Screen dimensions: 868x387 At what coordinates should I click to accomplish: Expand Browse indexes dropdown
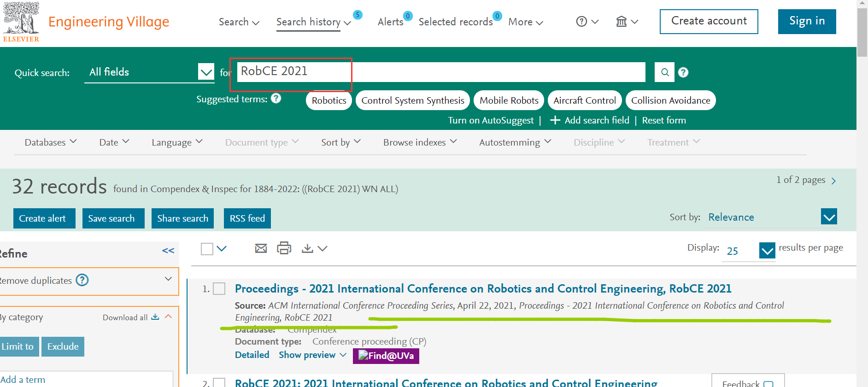point(420,142)
